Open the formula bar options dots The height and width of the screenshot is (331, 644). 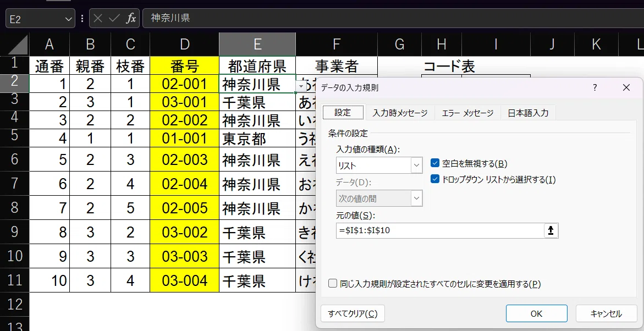[x=82, y=19]
